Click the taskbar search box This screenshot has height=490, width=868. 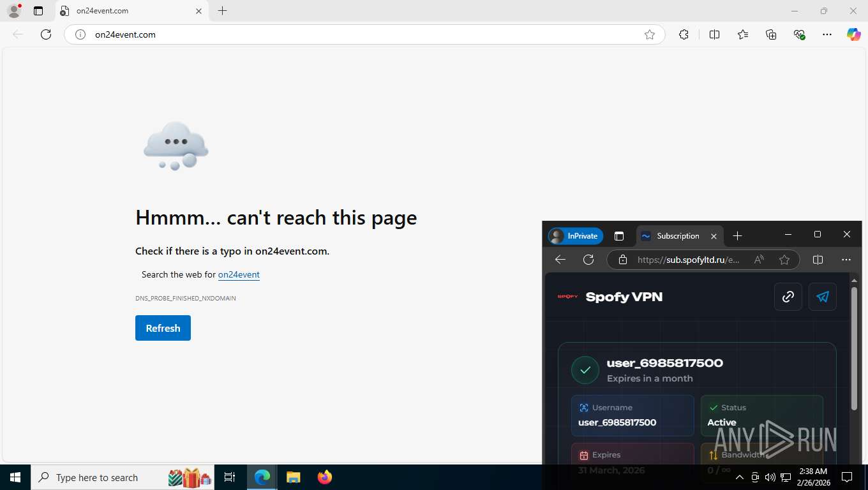coord(123,477)
